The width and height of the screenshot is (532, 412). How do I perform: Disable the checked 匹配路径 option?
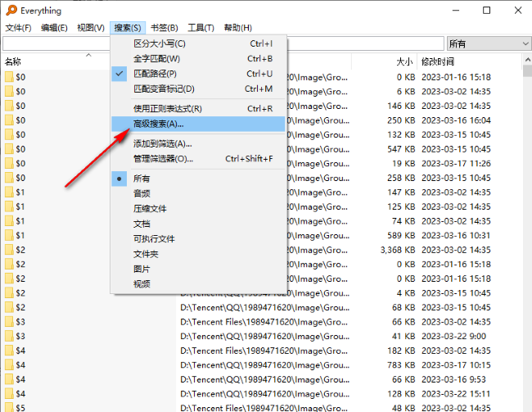pyautogui.click(x=154, y=74)
